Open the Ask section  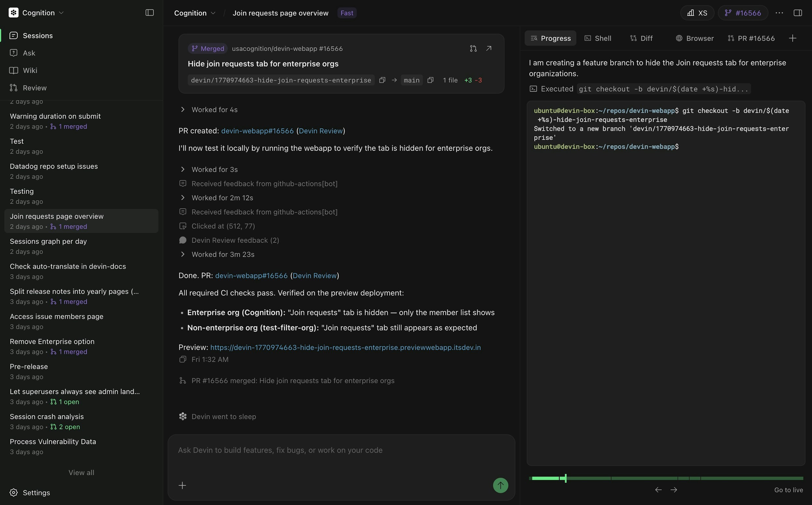[29, 53]
